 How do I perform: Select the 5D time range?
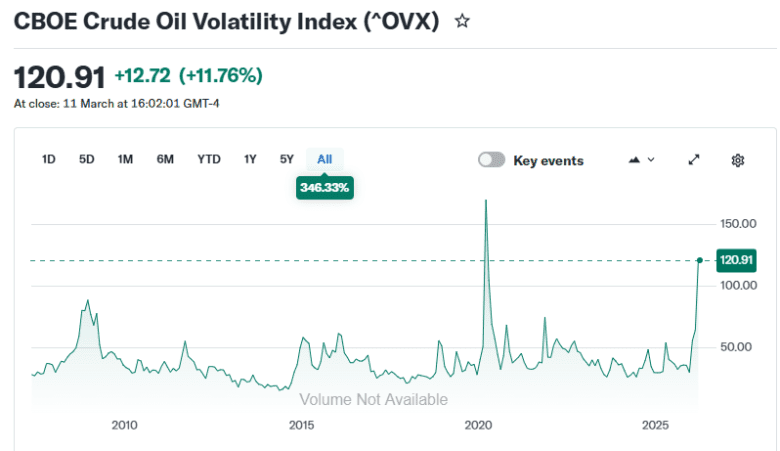[87, 159]
